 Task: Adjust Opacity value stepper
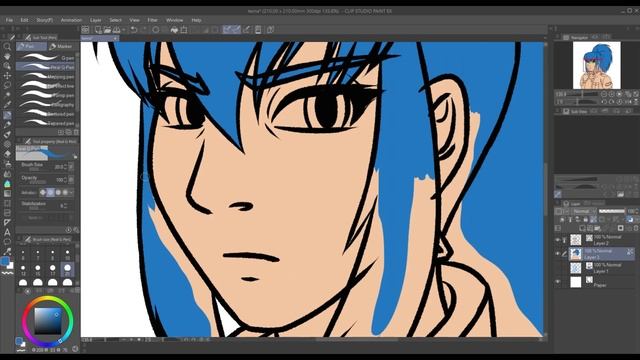click(65, 180)
